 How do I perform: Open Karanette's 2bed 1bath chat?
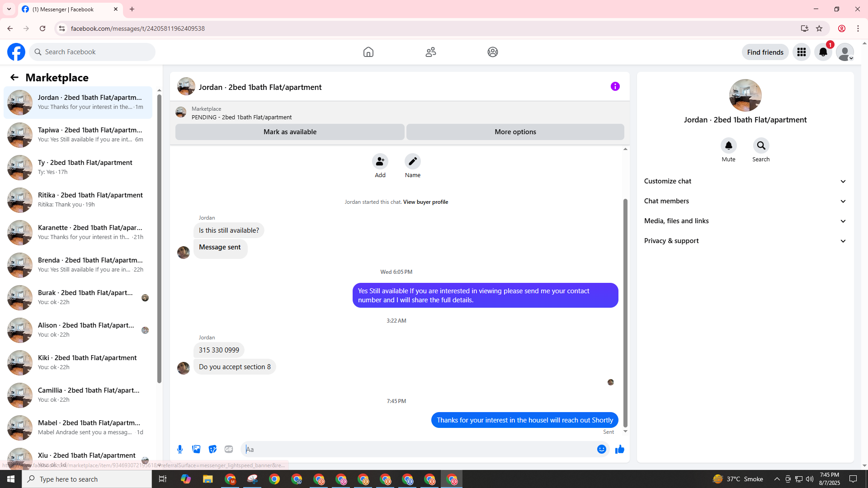click(x=78, y=233)
